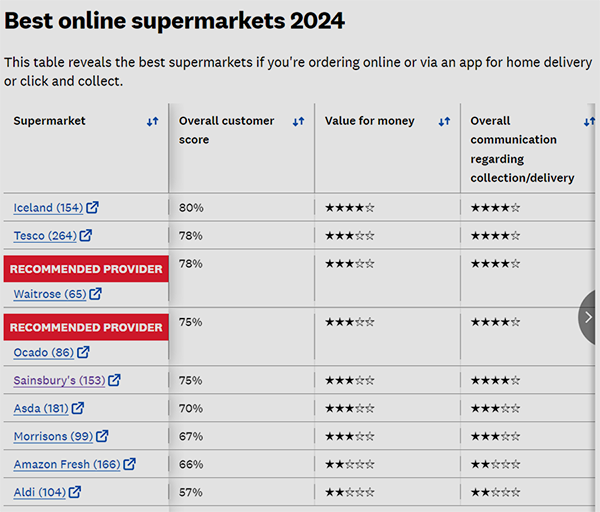Click Overall communication regarding collection/delivery header
Image resolution: width=600 pixels, height=512 pixels.
pos(522,149)
